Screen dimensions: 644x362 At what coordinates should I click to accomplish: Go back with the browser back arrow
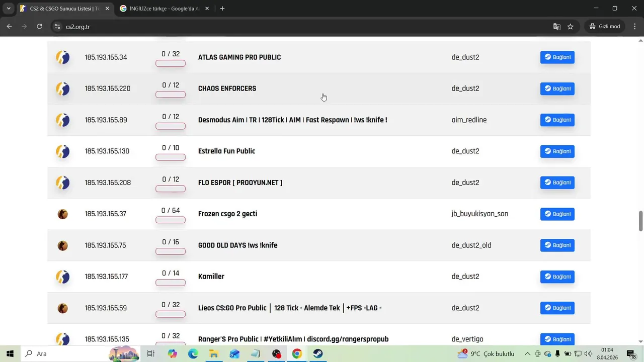(9, 27)
